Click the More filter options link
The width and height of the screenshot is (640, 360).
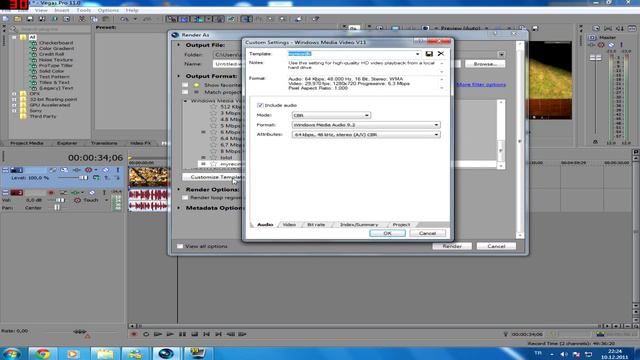coord(481,84)
